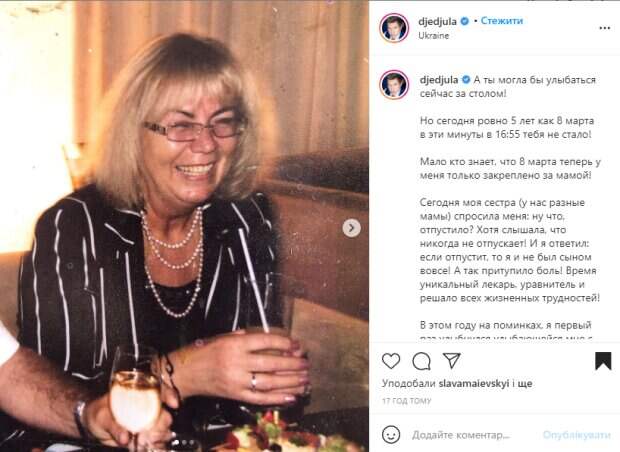This screenshot has height=452, width=620.
Task: Open the 17 год тому timestamp
Action: pos(406,401)
